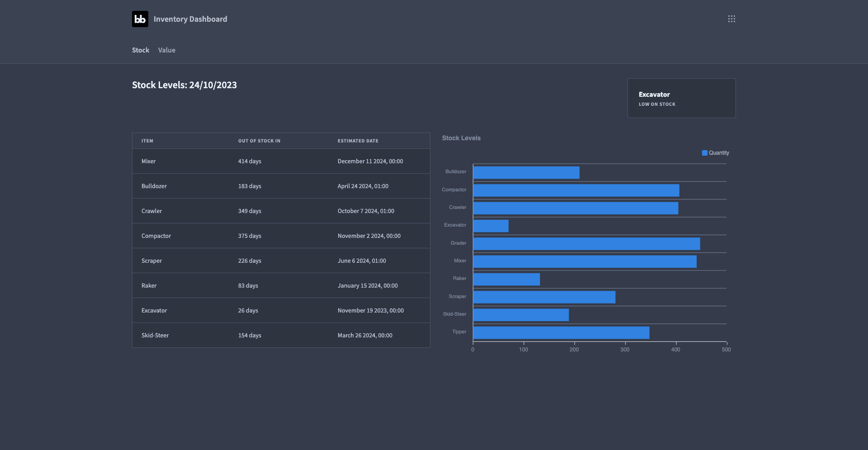
Task: Click the Stock Levels: 24/10/2023 heading
Action: click(x=184, y=85)
